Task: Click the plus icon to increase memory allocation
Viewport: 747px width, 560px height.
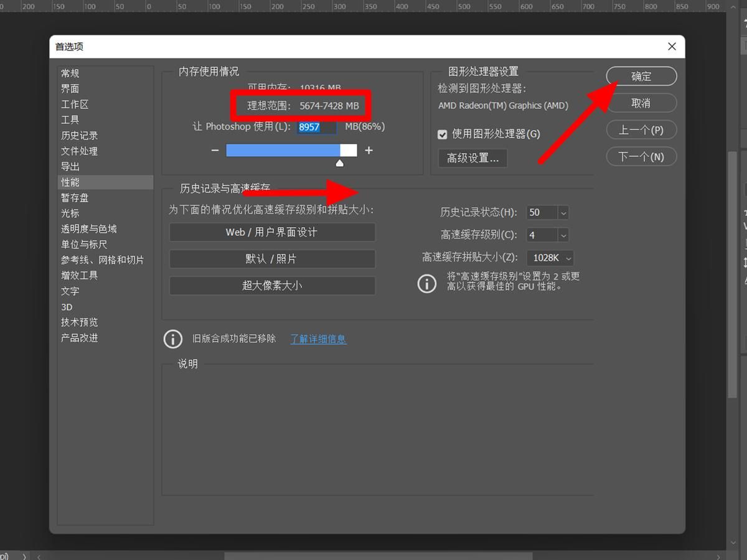Action: [369, 150]
